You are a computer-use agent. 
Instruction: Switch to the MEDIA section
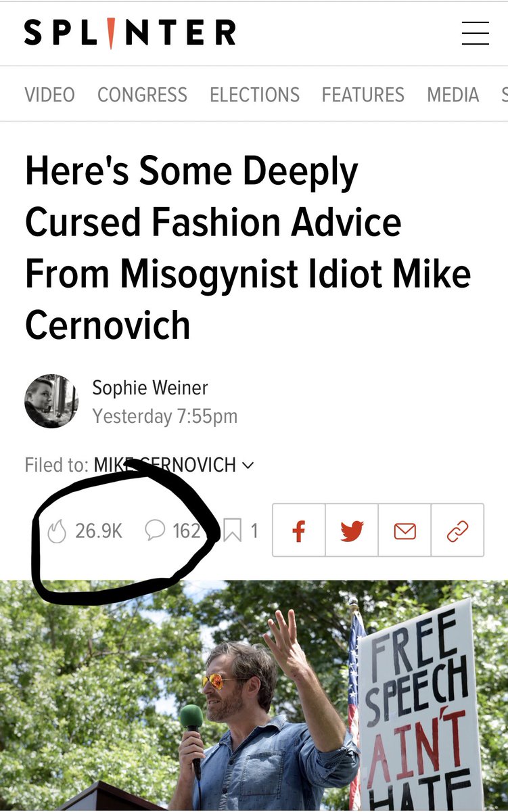(x=453, y=95)
